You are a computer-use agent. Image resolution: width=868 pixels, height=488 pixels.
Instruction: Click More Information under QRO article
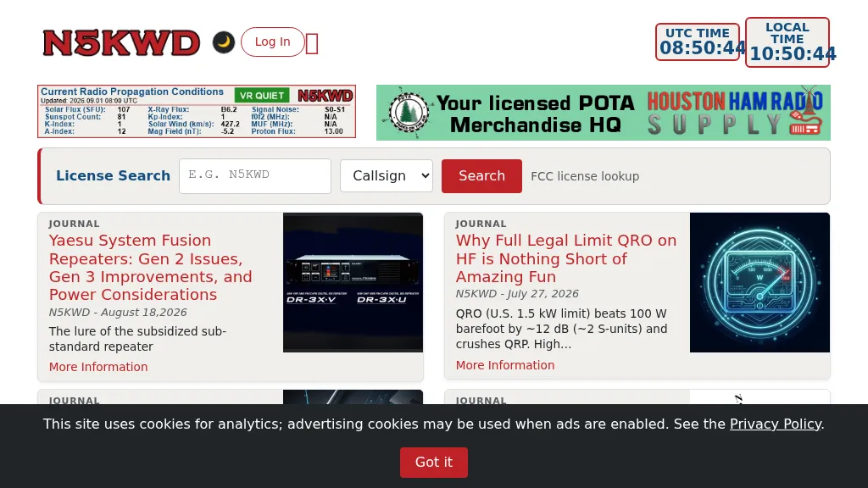505,365
